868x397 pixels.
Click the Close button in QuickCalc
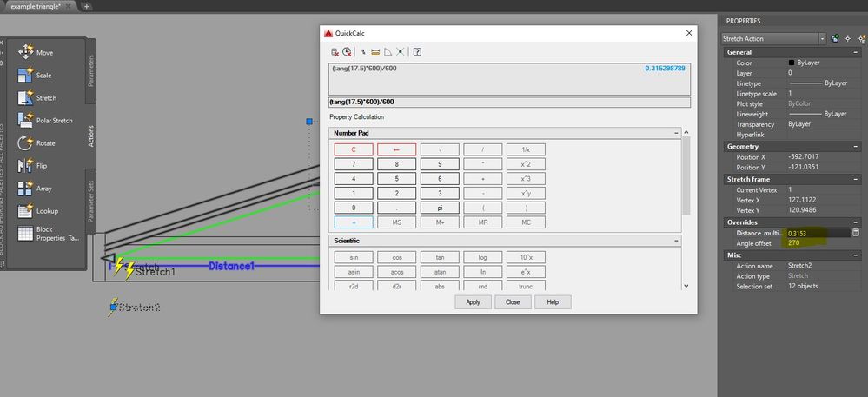point(513,302)
